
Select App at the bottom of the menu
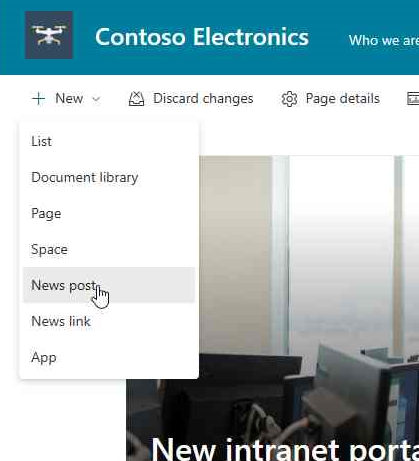coord(109,357)
